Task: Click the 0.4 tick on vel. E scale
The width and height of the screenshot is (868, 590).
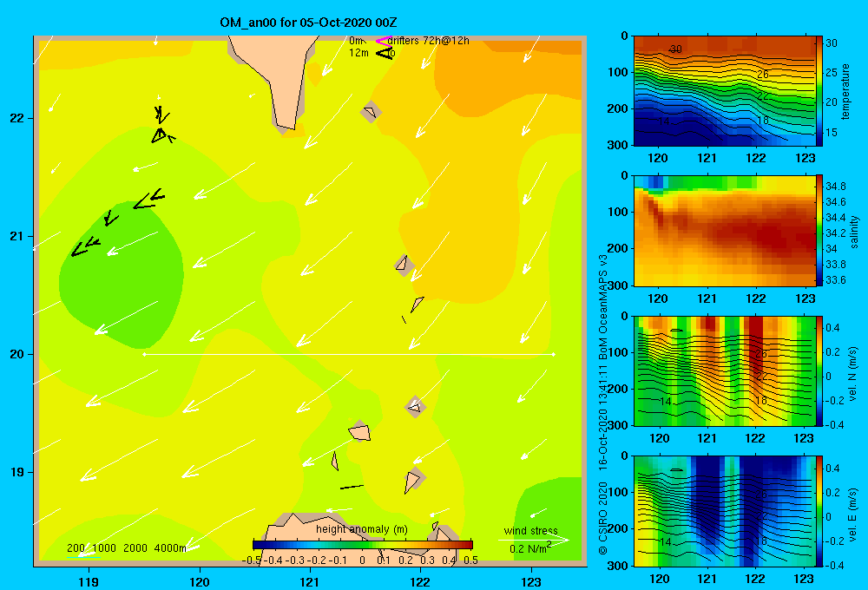Action: click(x=832, y=469)
